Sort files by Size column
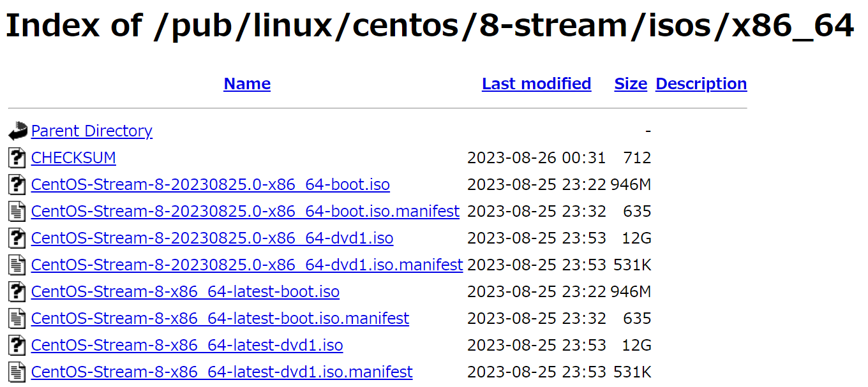 pos(630,84)
